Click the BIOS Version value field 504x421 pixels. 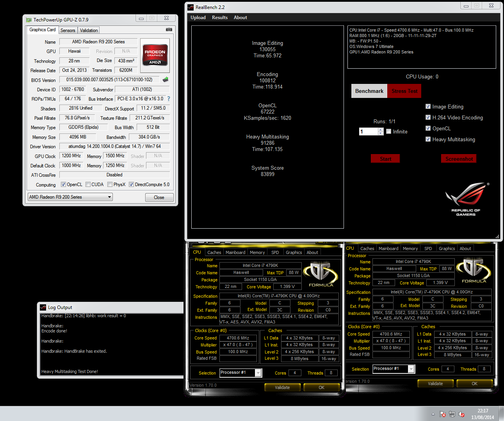(x=109, y=80)
